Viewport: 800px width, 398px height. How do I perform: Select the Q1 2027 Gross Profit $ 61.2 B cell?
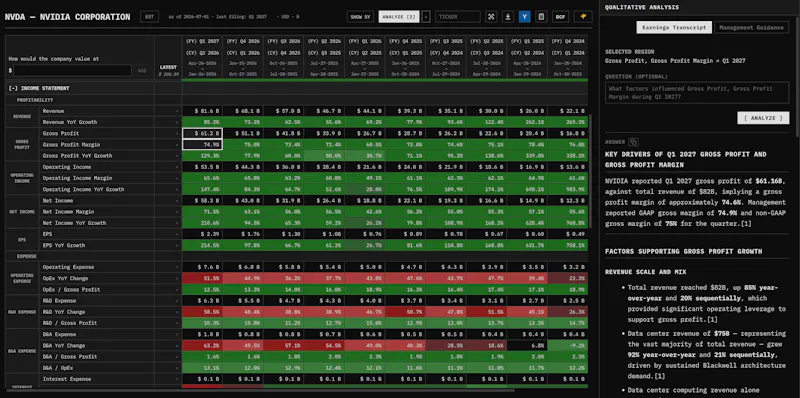click(x=203, y=133)
